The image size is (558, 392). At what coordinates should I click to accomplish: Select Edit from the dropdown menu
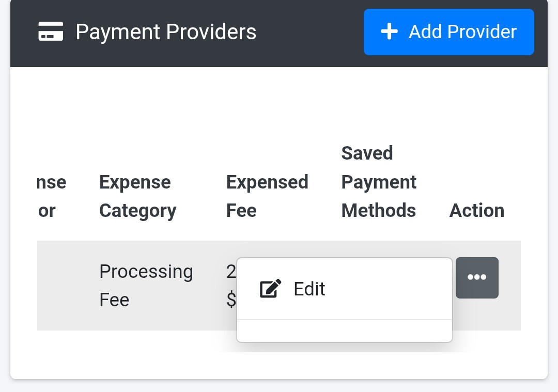309,289
